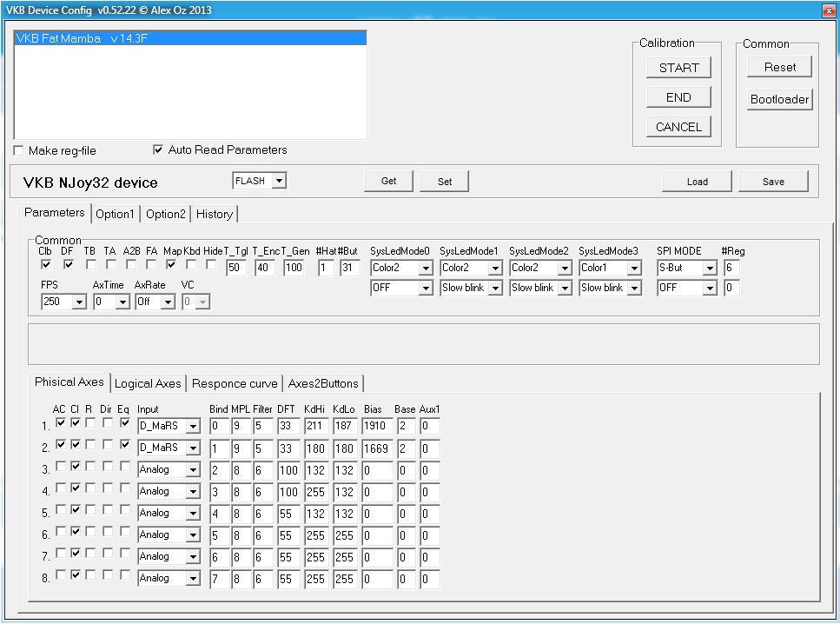This screenshot has width=840, height=624.
Task: Enable the TB checkbox
Action: [91, 264]
